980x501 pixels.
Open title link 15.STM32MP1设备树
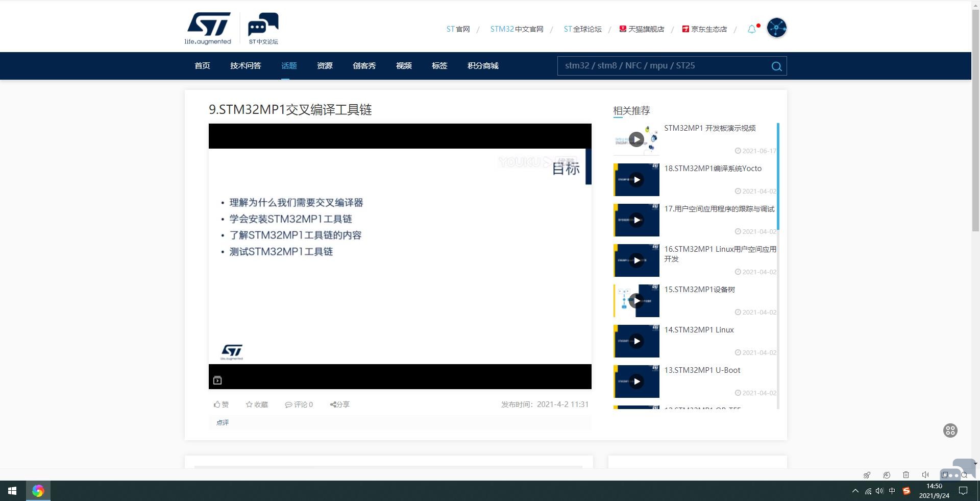700,290
